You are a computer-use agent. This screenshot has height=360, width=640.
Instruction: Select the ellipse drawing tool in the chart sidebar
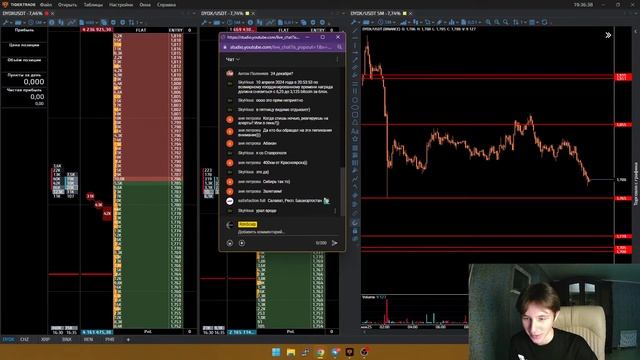tap(355, 108)
